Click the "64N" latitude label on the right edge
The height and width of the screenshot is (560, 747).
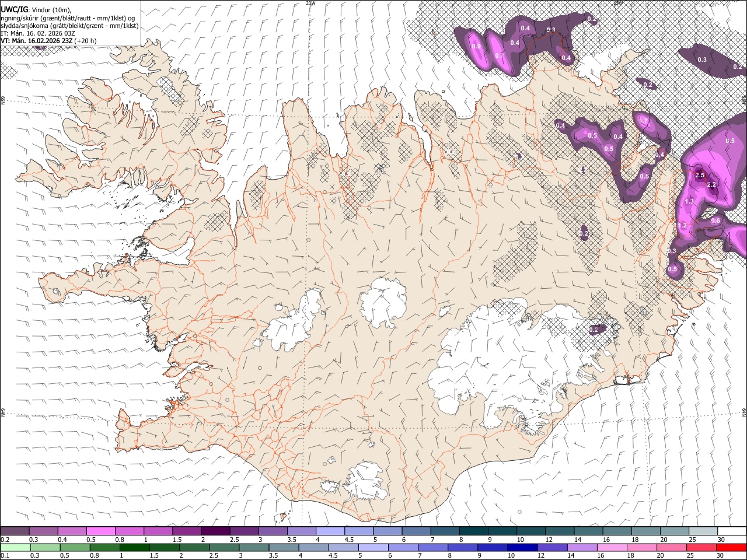coord(744,412)
